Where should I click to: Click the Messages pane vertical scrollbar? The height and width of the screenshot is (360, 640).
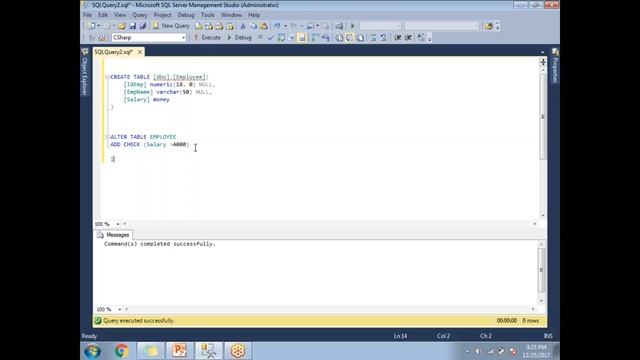[x=541, y=271]
